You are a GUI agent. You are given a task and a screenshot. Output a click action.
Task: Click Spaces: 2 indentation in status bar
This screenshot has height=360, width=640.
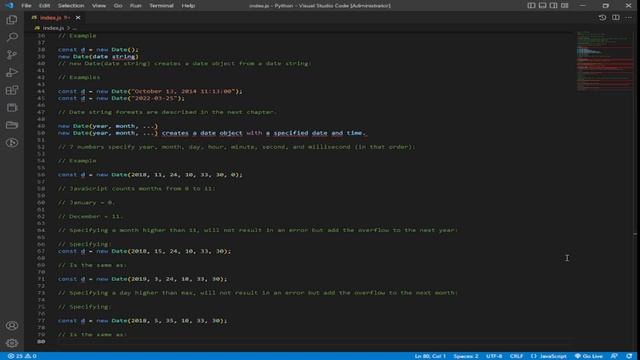coord(466,356)
